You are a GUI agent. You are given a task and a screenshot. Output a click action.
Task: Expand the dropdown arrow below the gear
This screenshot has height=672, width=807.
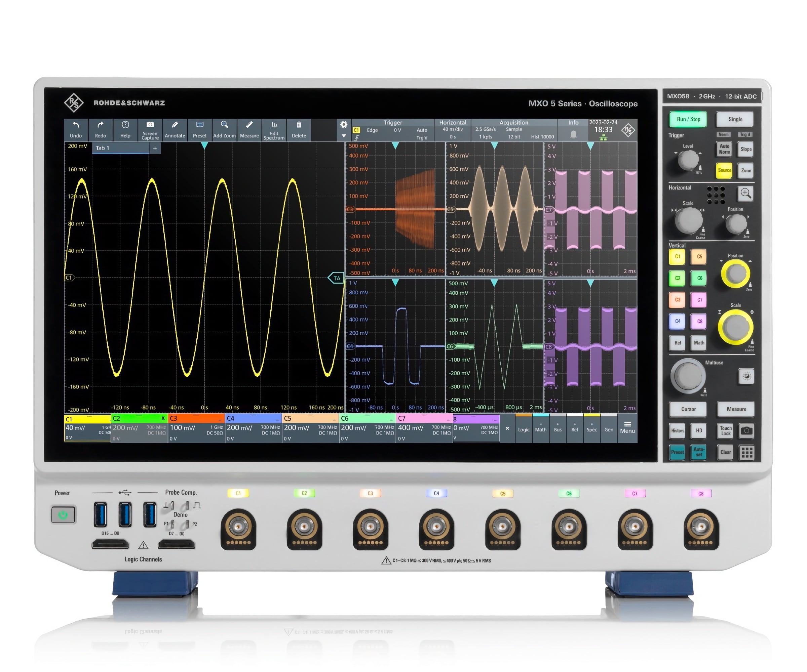(x=344, y=136)
